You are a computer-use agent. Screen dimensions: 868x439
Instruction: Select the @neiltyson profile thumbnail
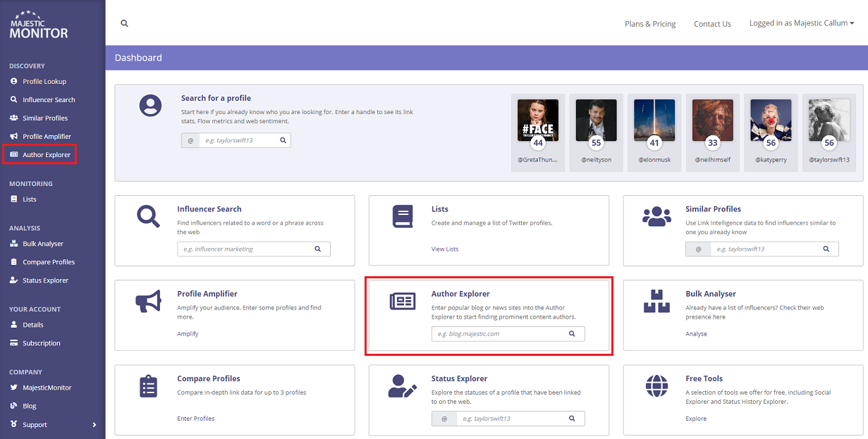click(596, 132)
